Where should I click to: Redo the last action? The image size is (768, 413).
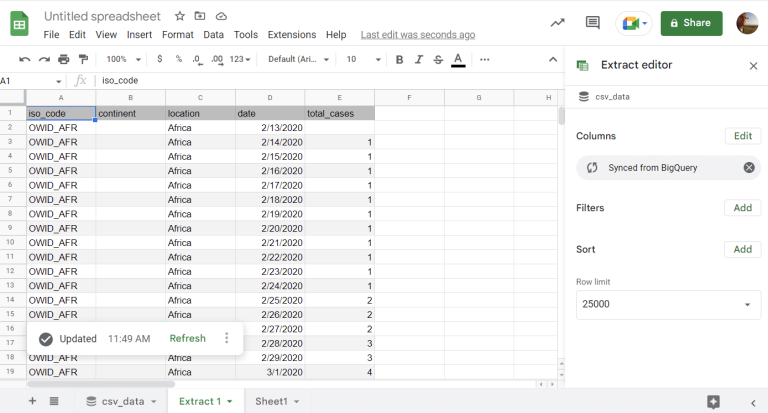point(44,59)
